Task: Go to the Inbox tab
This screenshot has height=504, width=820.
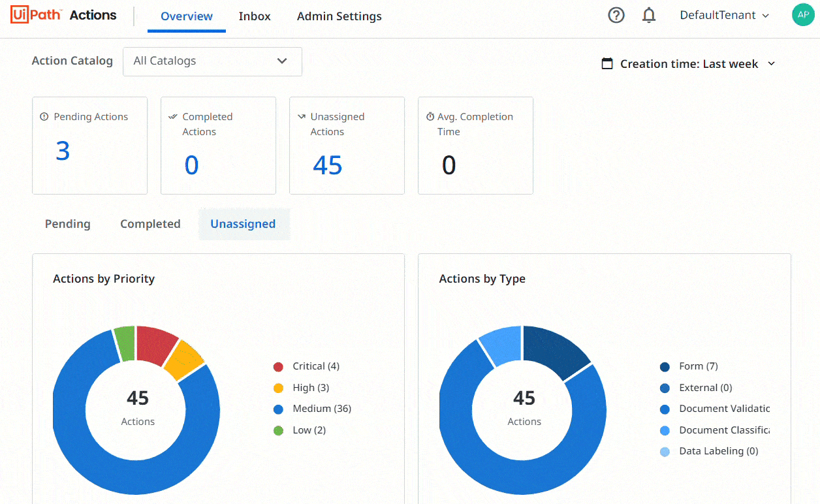Action: tap(255, 16)
